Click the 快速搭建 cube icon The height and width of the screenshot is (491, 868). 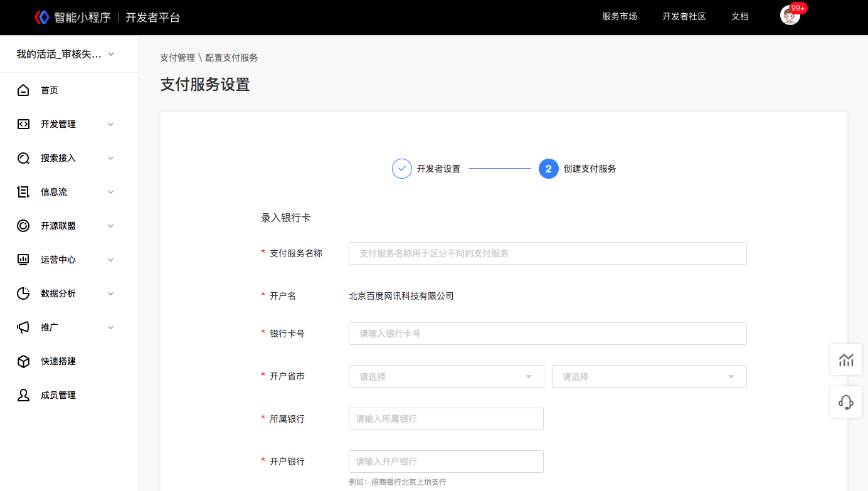coord(23,361)
